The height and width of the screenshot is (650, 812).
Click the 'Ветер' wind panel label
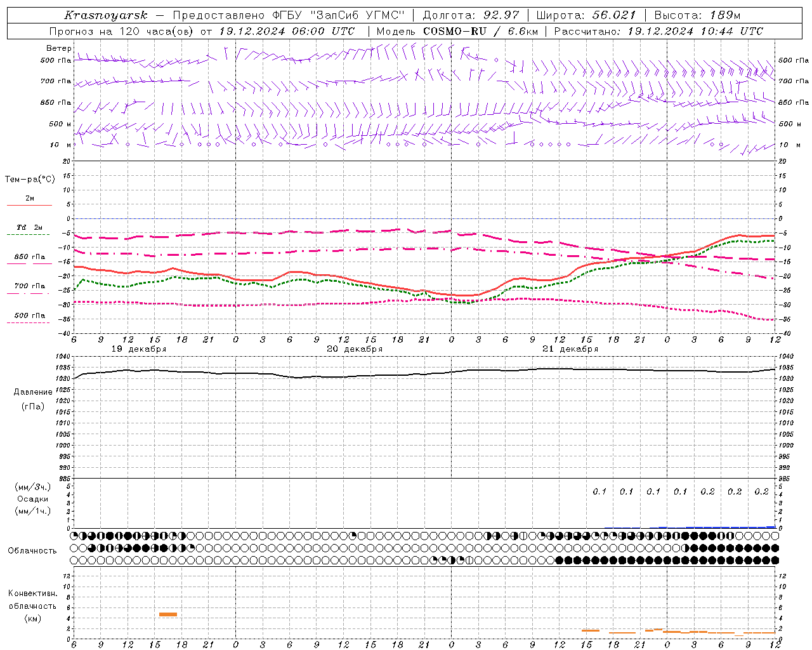59,48
